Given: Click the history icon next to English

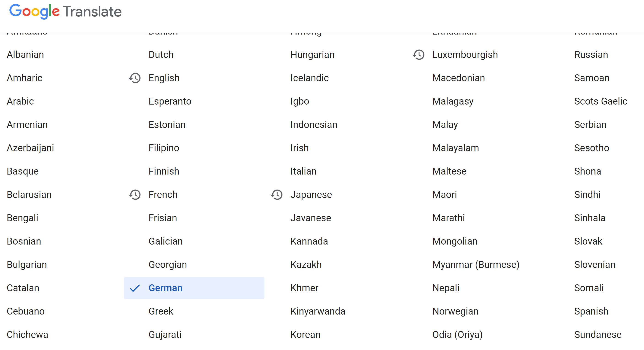Looking at the screenshot, I should pyautogui.click(x=135, y=78).
